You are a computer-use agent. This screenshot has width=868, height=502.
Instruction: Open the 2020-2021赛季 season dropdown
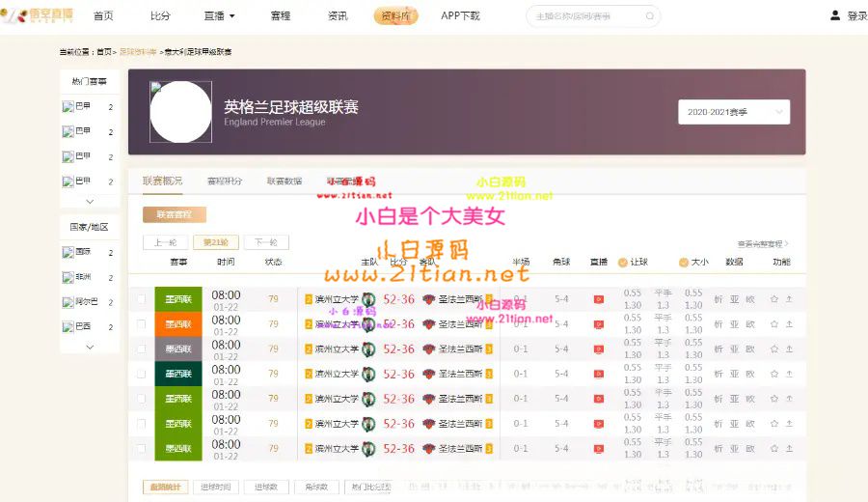pos(734,112)
